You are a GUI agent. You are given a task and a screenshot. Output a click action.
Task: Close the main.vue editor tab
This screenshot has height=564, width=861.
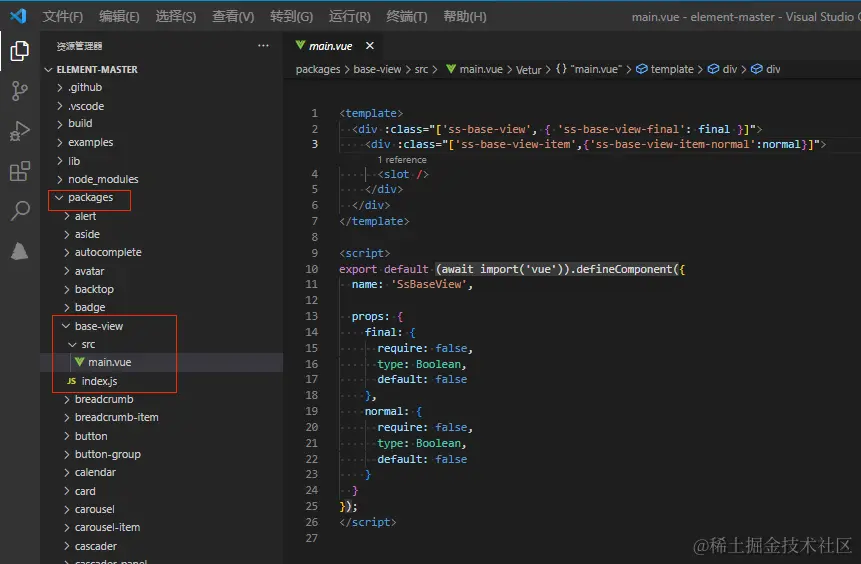(370, 46)
